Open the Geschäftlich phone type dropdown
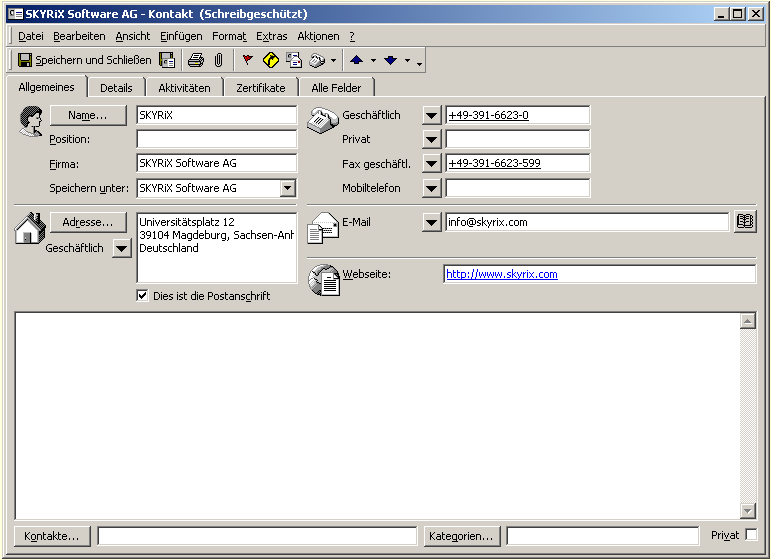This screenshot has height=560, width=771. click(x=431, y=116)
